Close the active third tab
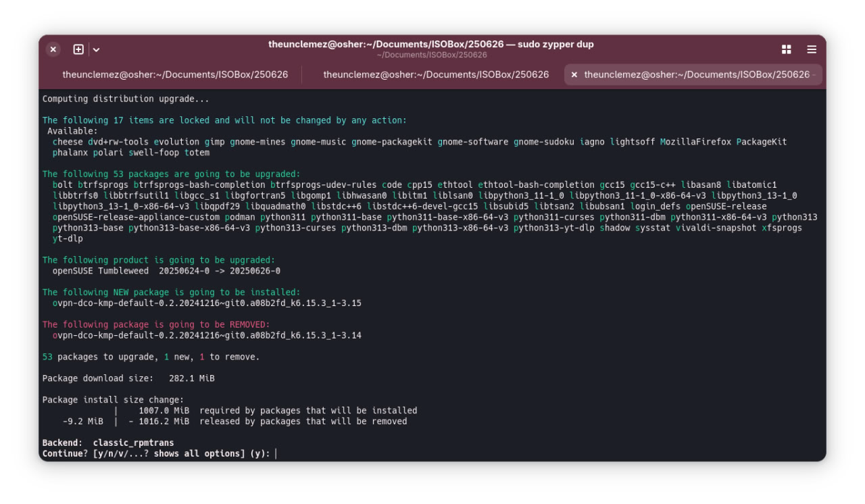The image size is (865, 504). [x=574, y=75]
